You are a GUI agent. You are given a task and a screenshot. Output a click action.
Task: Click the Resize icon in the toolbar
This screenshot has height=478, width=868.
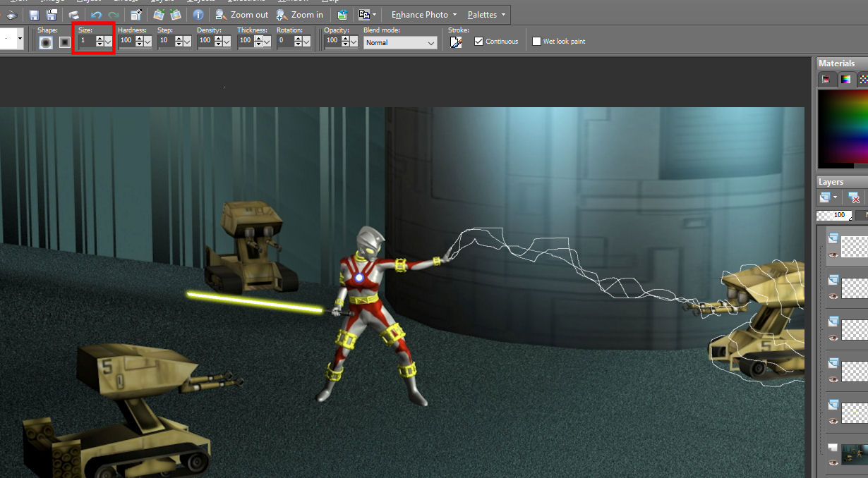[x=136, y=14]
